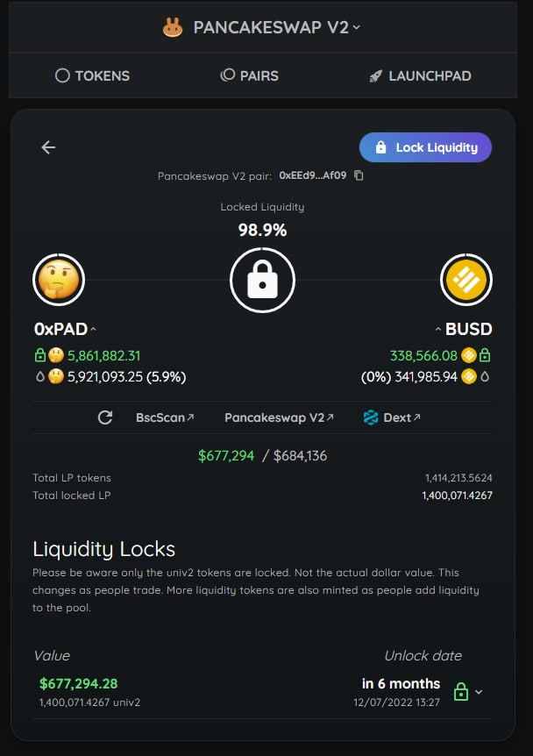533x756 pixels.
Task: Click the LAUNCHPAD rocket icon
Action: coord(376,75)
